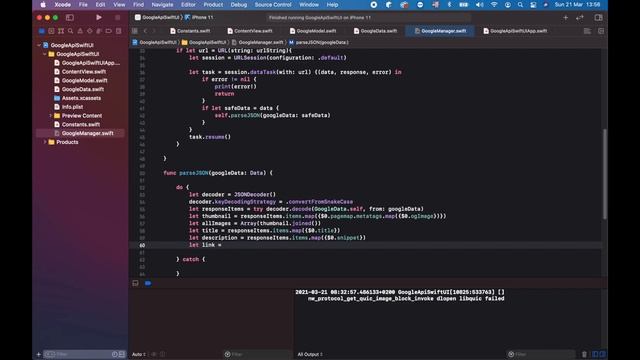Select Info.plist in the navigator
640x360 pixels.
[72, 107]
